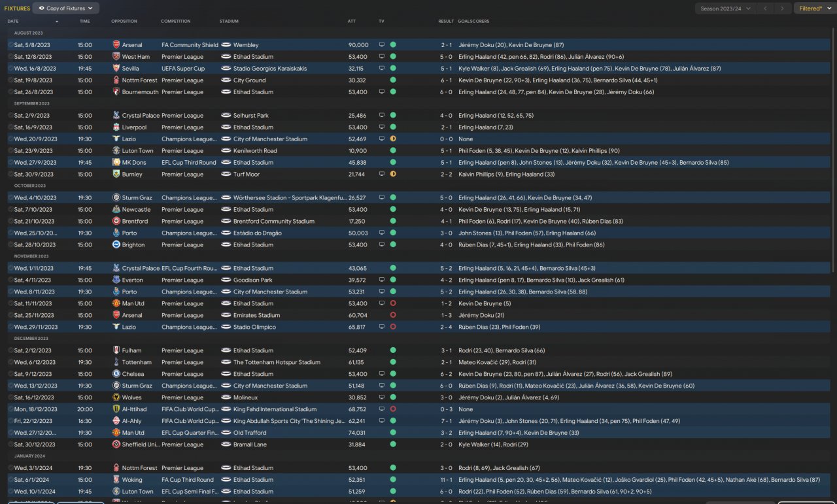The height and width of the screenshot is (504, 837).
Task: Tick the checkmark for Wed, 16/8/2023 fixture
Action: pyautogui.click(x=11, y=69)
